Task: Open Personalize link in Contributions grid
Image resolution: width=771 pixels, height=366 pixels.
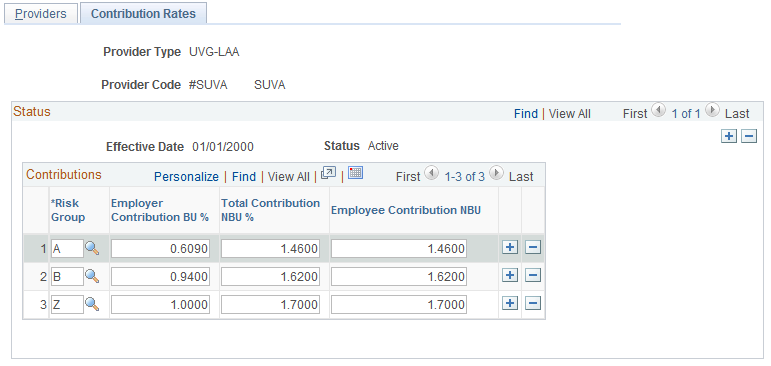Action: [186, 177]
